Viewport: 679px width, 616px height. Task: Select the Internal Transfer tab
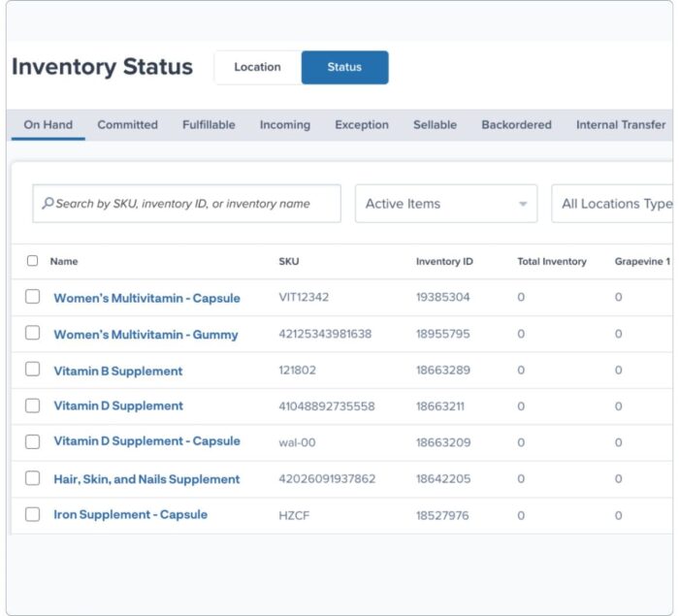[621, 125]
